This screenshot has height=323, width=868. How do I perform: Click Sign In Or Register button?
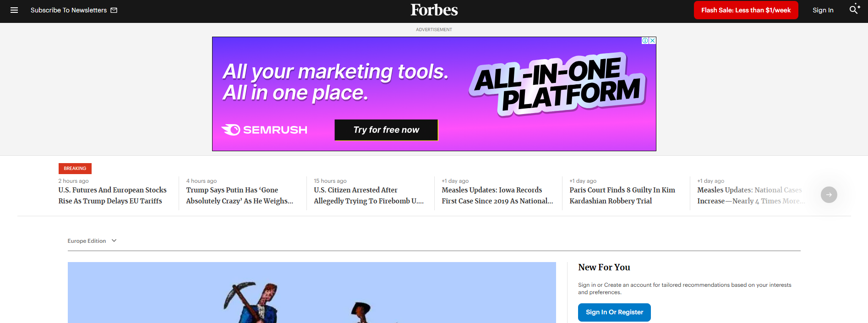(614, 312)
